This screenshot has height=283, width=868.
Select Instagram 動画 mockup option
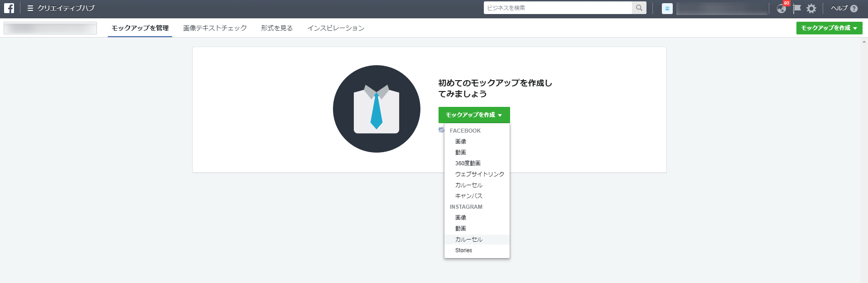point(477,229)
